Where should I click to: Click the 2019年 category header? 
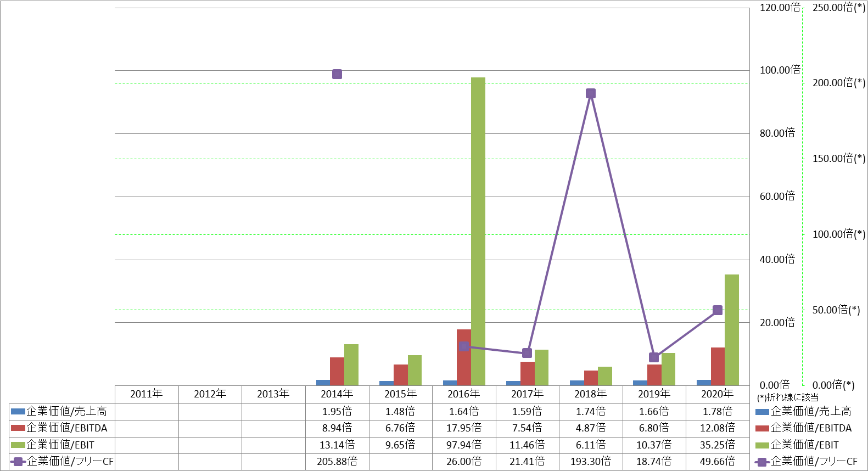coord(654,394)
